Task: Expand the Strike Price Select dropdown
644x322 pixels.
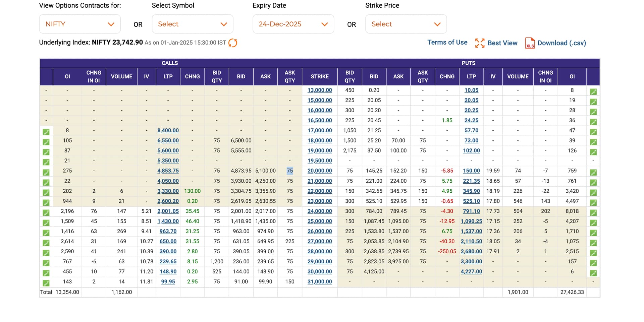Action: pyautogui.click(x=406, y=24)
